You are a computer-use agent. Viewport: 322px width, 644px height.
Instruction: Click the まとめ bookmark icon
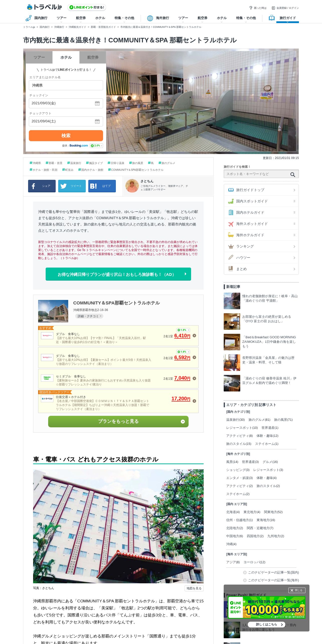coord(231,269)
